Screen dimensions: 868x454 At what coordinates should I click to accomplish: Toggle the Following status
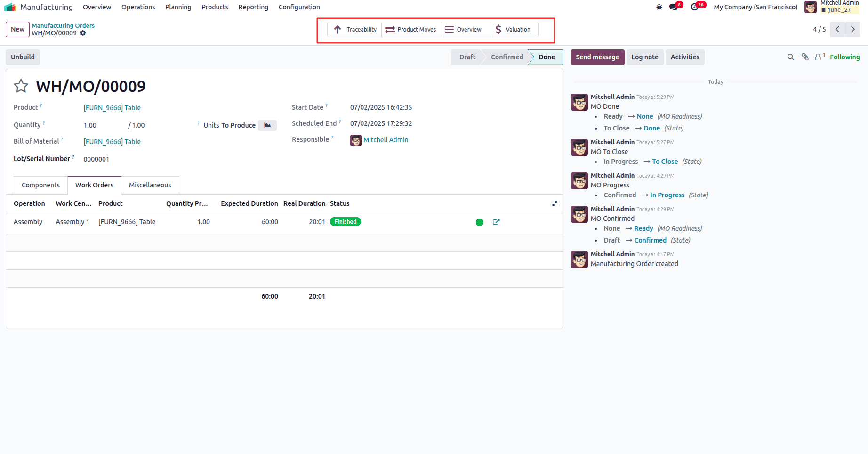point(844,57)
